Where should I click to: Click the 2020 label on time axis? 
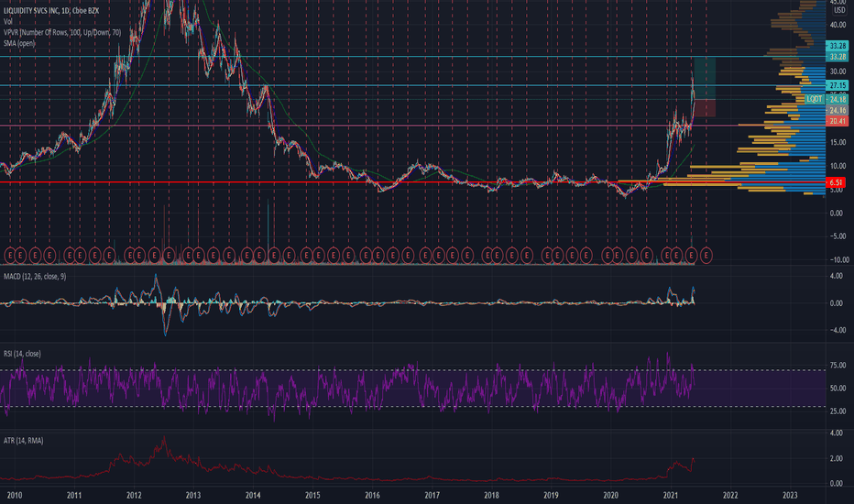click(x=610, y=496)
